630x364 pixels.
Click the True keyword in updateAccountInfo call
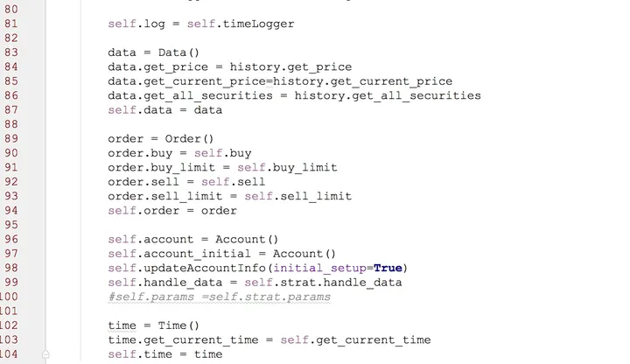click(x=388, y=268)
